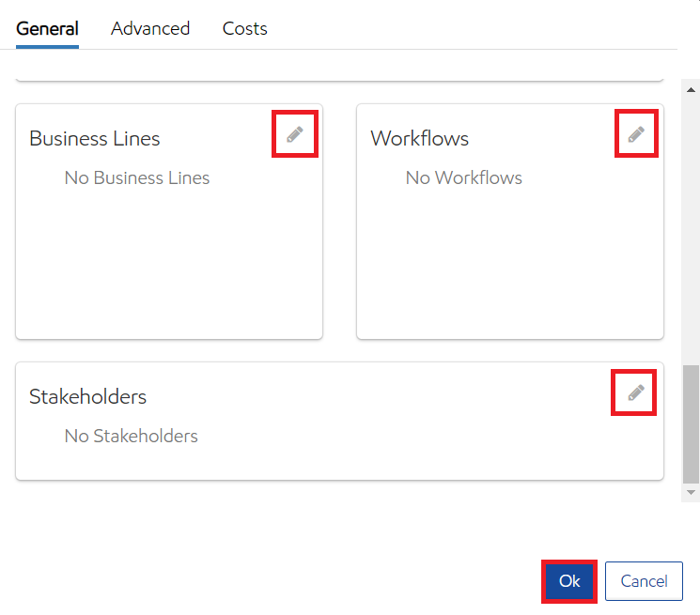Screen dimensions: 700x615
Task: Confirm with the Ok button
Action: 569,581
